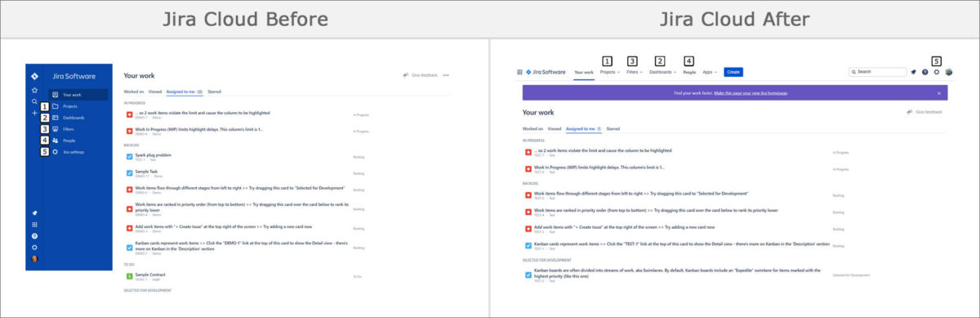Dismiss the purple banner with its X

[x=938, y=93]
